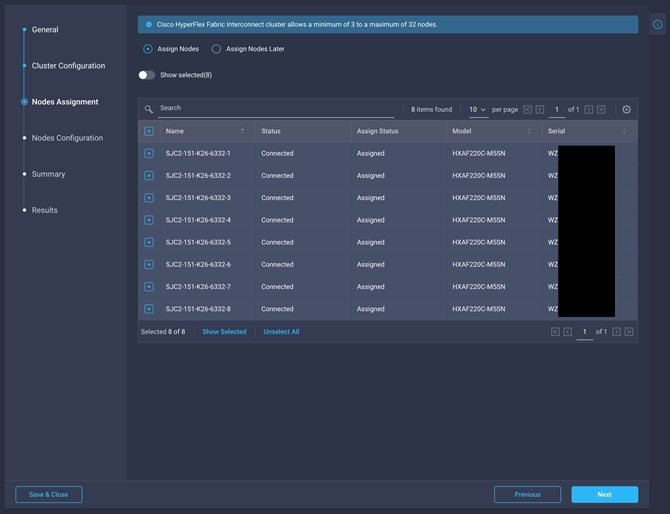Viewport: 670px width, 514px height.
Task: Uncheck node SJC2-151-K26-6332-8
Action: click(149, 309)
